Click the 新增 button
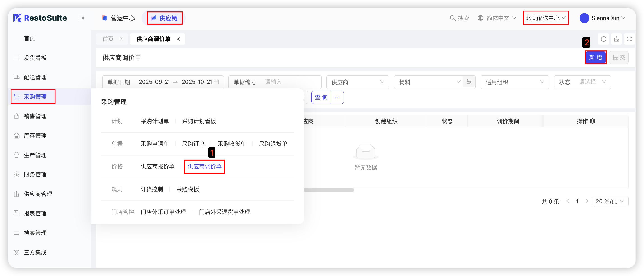 pyautogui.click(x=595, y=57)
